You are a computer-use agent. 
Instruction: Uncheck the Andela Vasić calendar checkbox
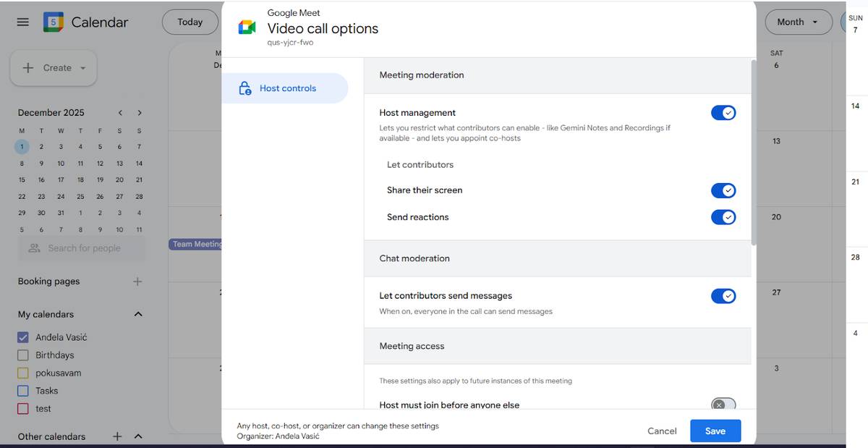[23, 337]
